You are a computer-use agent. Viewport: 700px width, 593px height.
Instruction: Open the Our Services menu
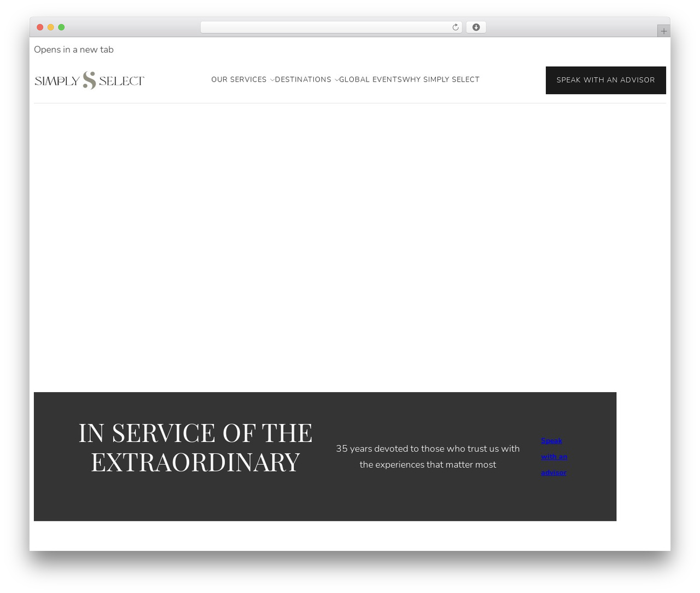[x=239, y=79]
